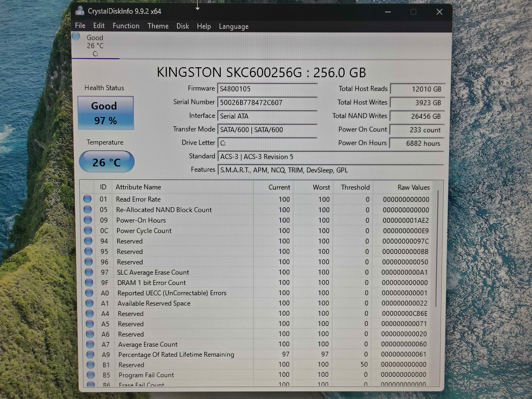Click the Total NAND Writes value 26456 GB
The width and height of the screenshot is (532, 399).
417,116
